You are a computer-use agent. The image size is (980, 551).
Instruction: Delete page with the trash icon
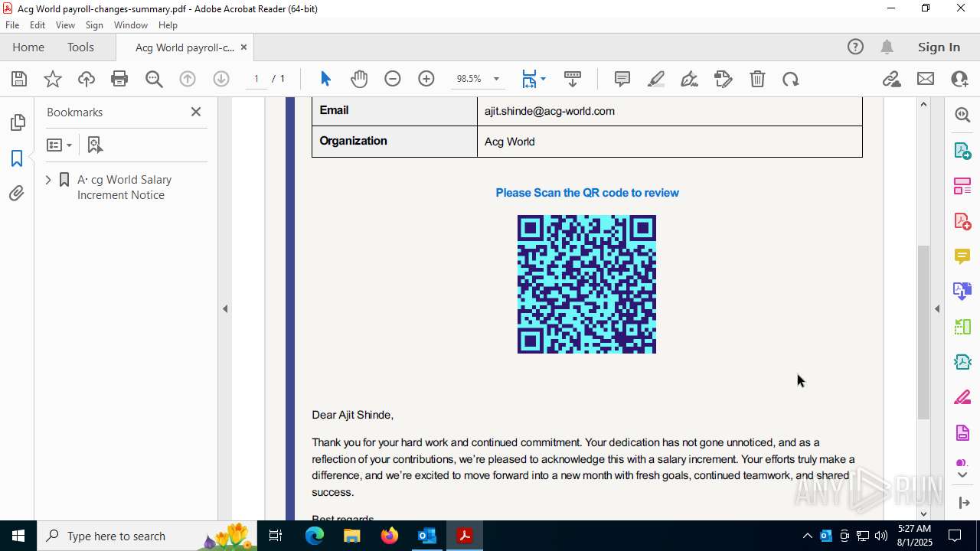(757, 79)
